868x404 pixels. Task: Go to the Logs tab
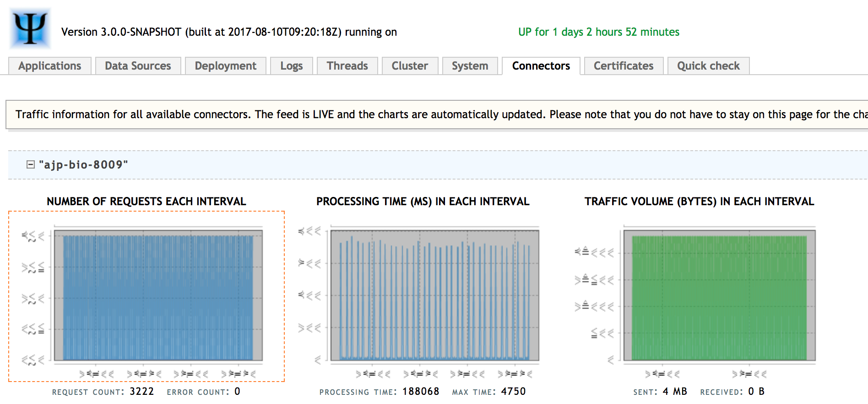291,66
